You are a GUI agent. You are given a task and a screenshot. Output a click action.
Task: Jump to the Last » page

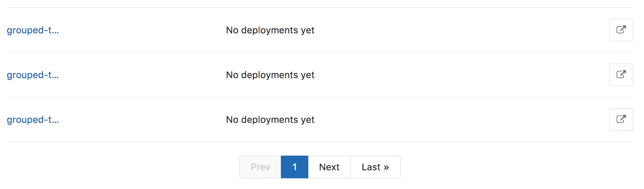point(375,167)
